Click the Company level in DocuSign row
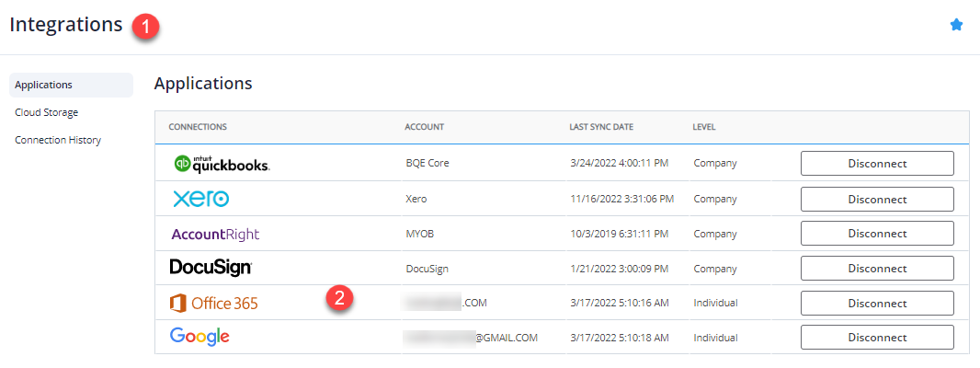 tap(715, 269)
